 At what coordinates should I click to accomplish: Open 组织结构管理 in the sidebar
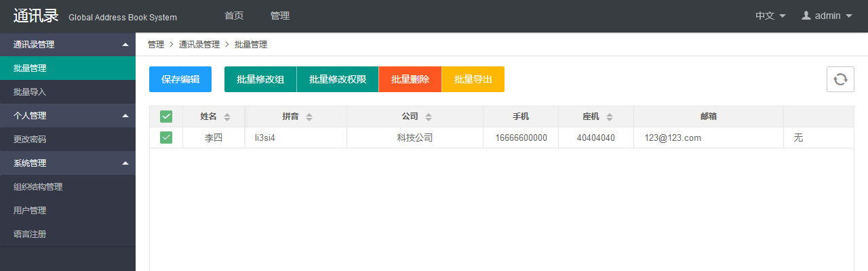coord(68,187)
